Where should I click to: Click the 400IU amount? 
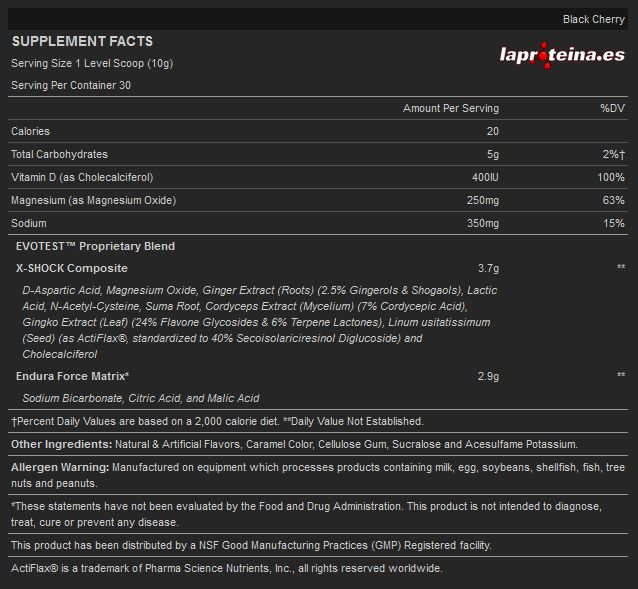pyautogui.click(x=485, y=177)
